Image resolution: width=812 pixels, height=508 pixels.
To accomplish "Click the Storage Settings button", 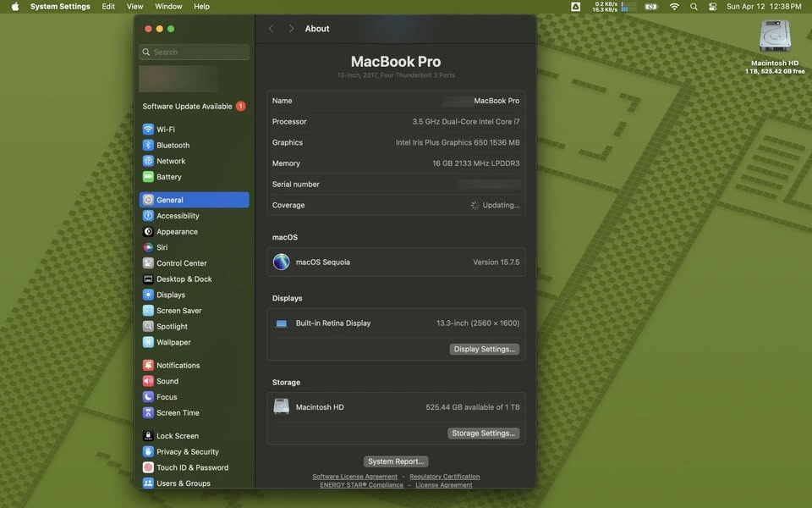I will (483, 433).
